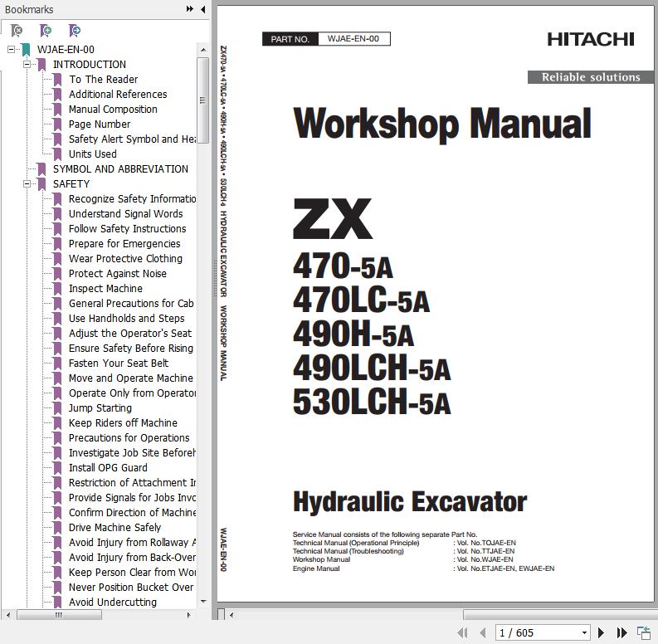Open the SAFETY bookmark
Screen dimensions: 658x644
(71, 184)
